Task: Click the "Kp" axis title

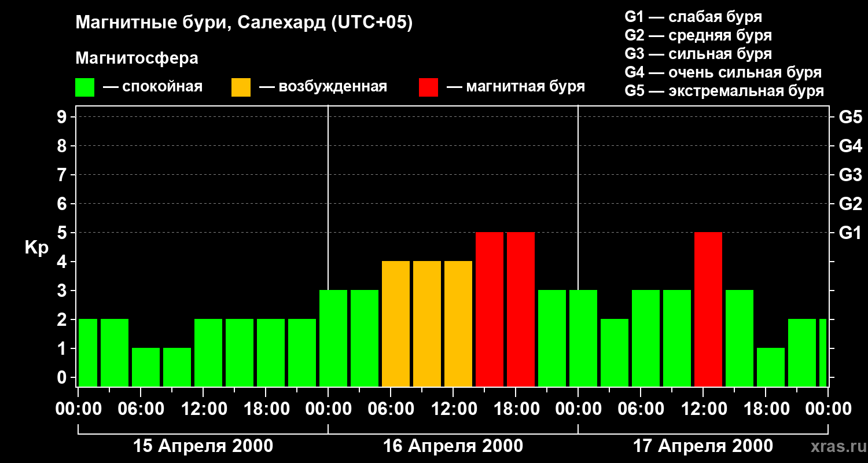Action: click(x=36, y=247)
